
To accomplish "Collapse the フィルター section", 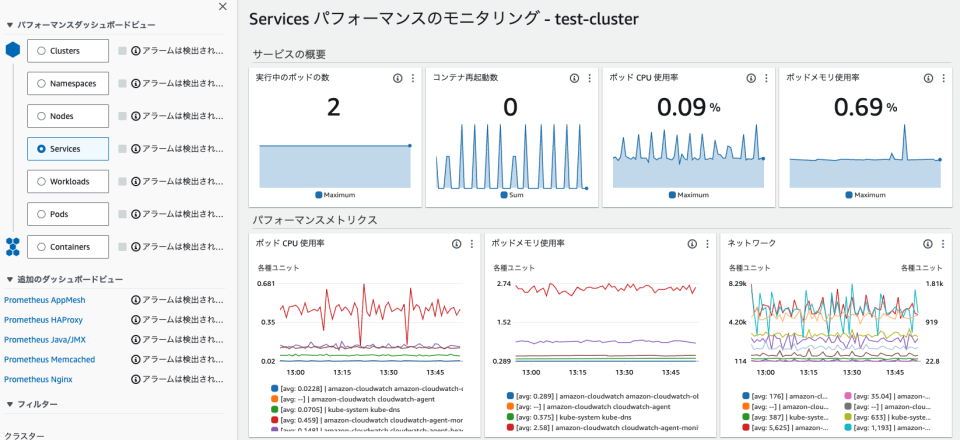I will point(10,405).
